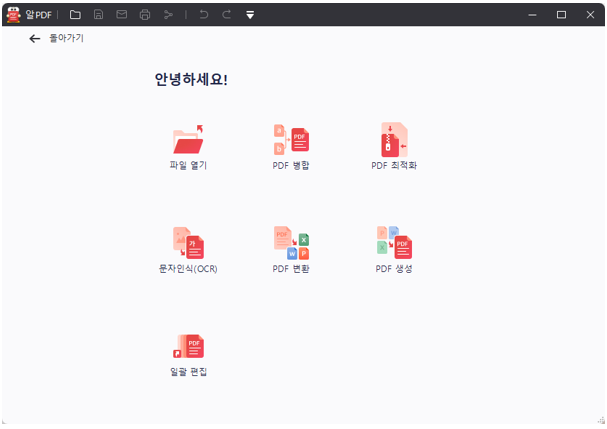This screenshot has height=429, width=607.
Task: Click the 알PDF app logo icon
Action: (14, 15)
